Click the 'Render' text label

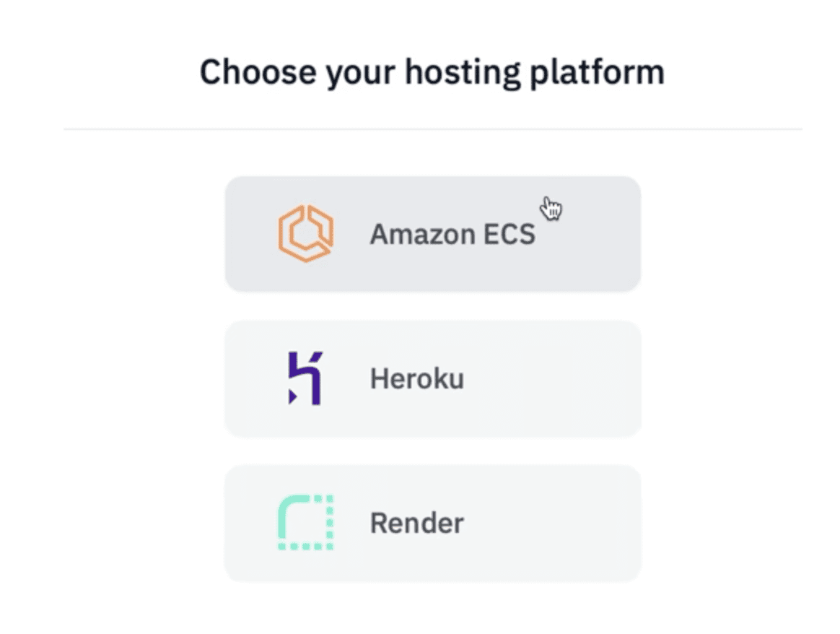point(416,522)
